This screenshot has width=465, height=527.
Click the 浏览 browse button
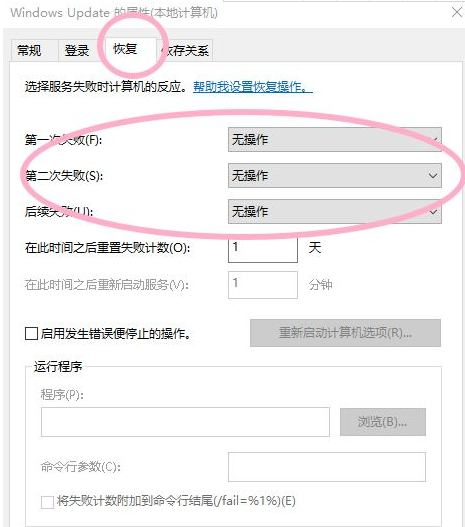point(383,422)
